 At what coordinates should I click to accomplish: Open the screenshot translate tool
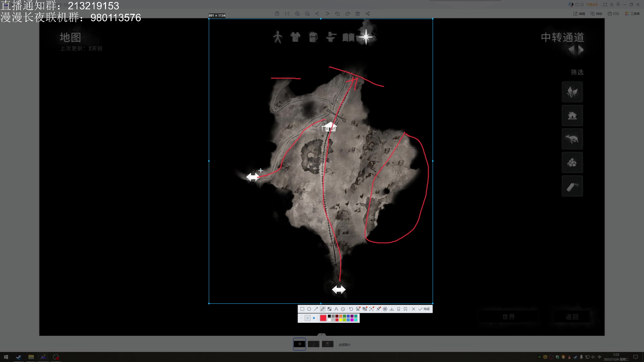click(x=365, y=309)
